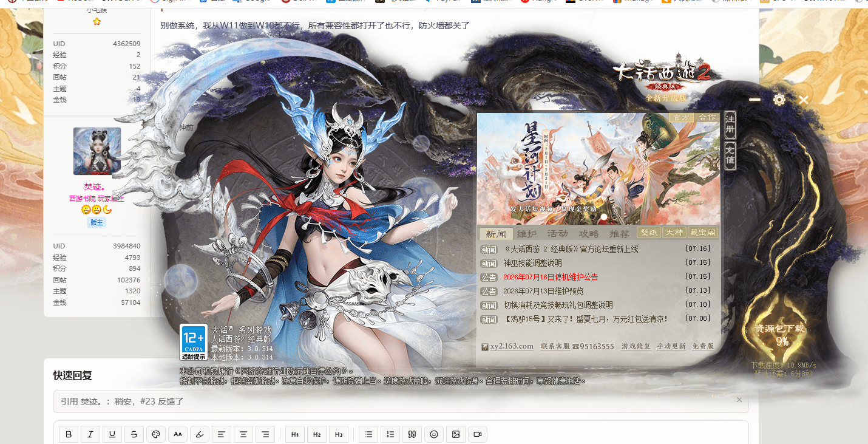Insert an image into the reply
Image resolution: width=868 pixels, height=444 pixels.
click(456, 434)
